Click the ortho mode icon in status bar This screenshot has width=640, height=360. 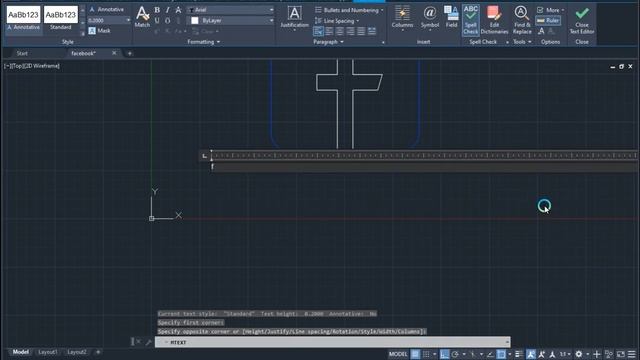[444, 354]
